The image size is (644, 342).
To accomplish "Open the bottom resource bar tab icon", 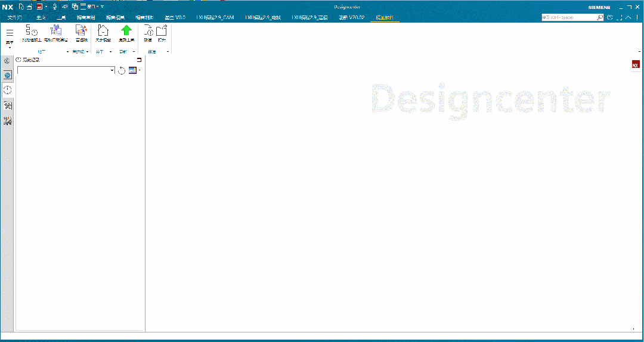I will 7,121.
